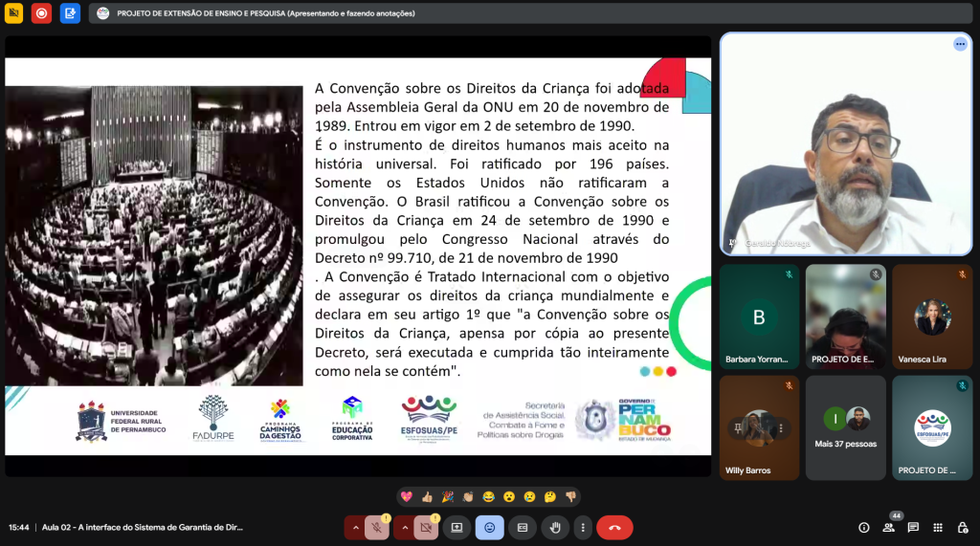Click the blue notes icon at top left

point(70,13)
